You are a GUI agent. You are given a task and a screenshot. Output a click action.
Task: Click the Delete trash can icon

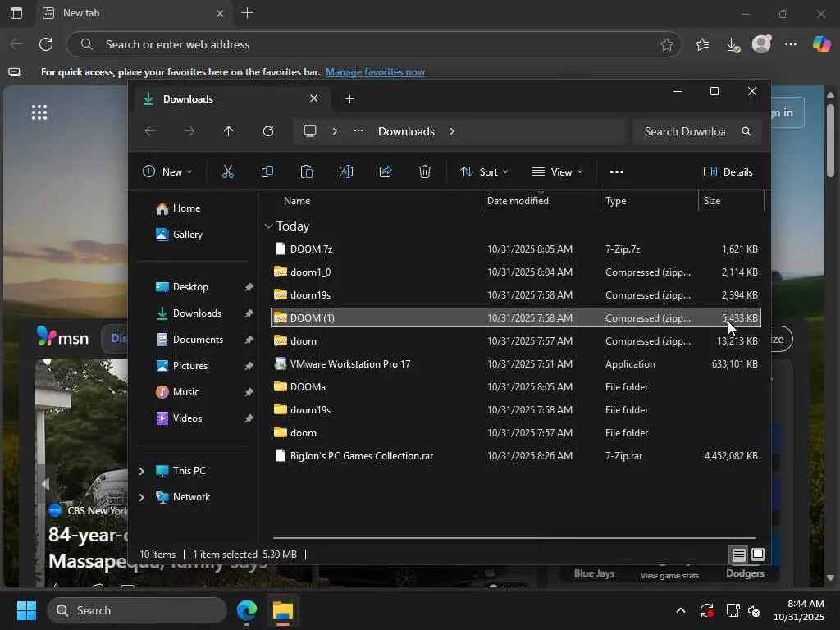tap(425, 171)
